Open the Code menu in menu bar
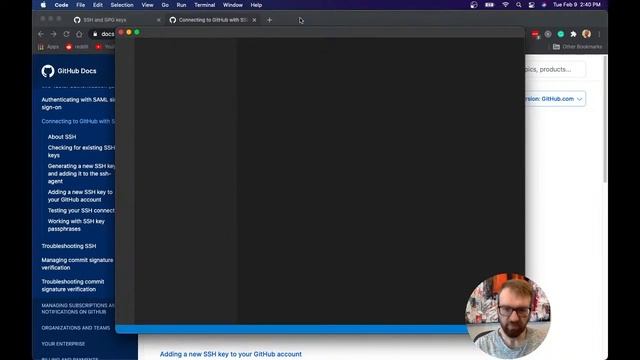The image size is (640, 360). click(x=61, y=5)
